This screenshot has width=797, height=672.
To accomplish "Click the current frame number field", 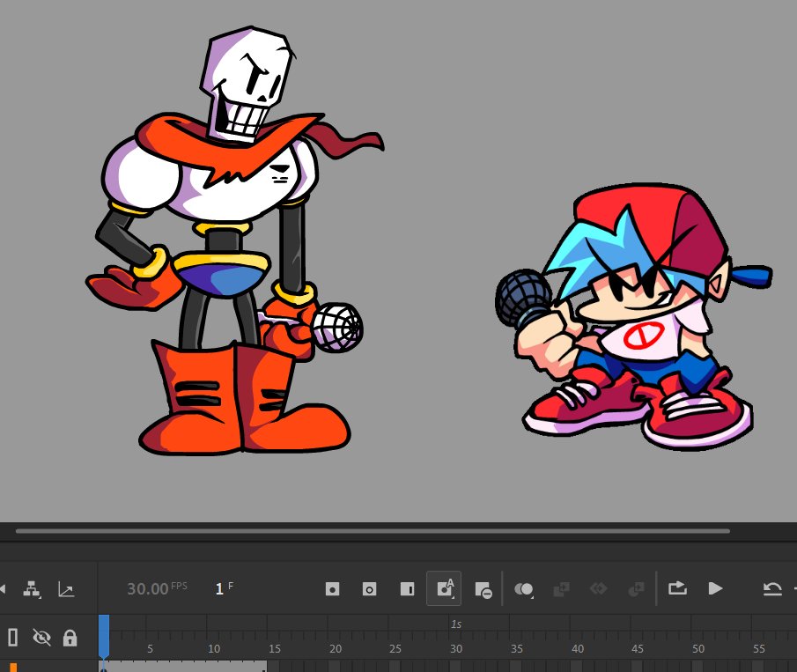I will (x=220, y=588).
